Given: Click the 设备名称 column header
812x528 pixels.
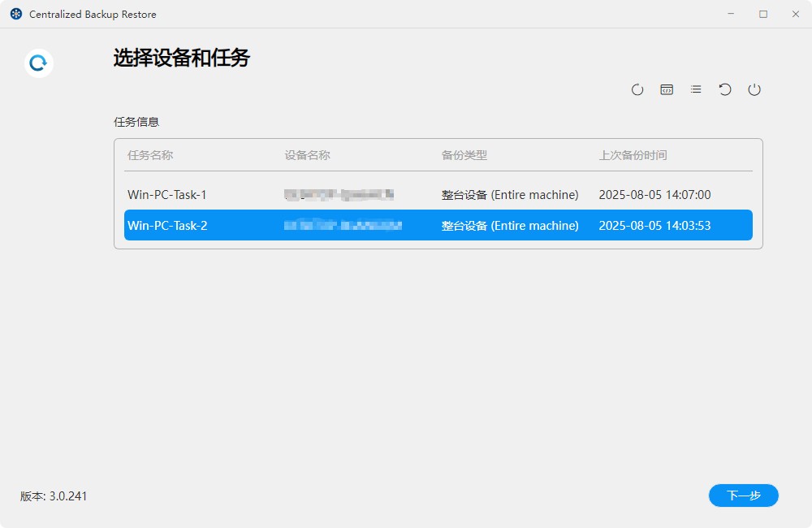Looking at the screenshot, I should (x=306, y=155).
